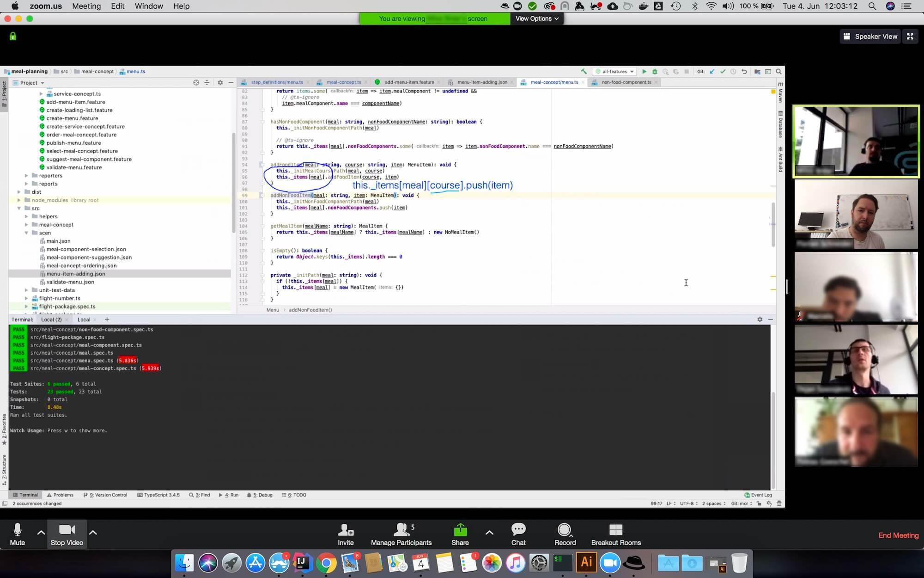Click the green encryption lock icon
This screenshot has height=578, width=924.
coord(13,36)
